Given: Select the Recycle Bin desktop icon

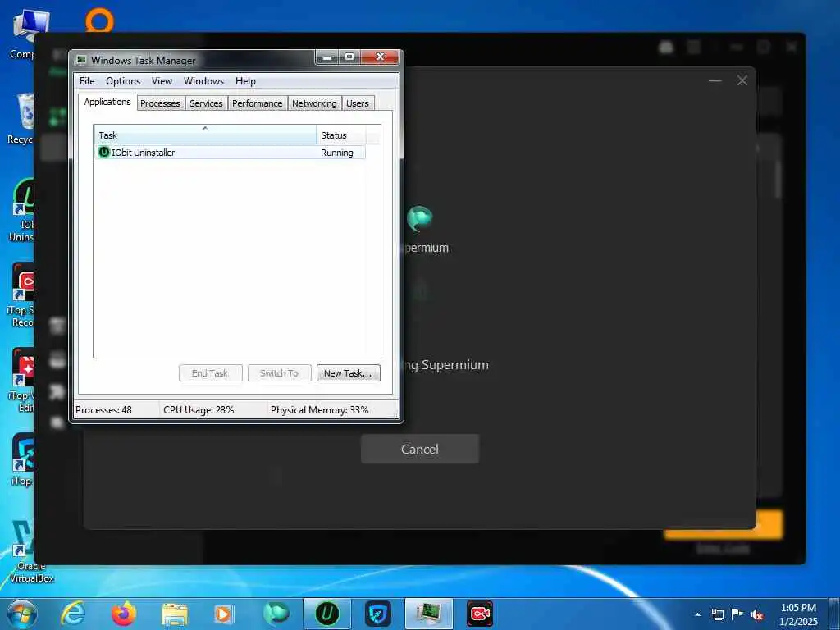Looking at the screenshot, I should (x=21, y=119).
